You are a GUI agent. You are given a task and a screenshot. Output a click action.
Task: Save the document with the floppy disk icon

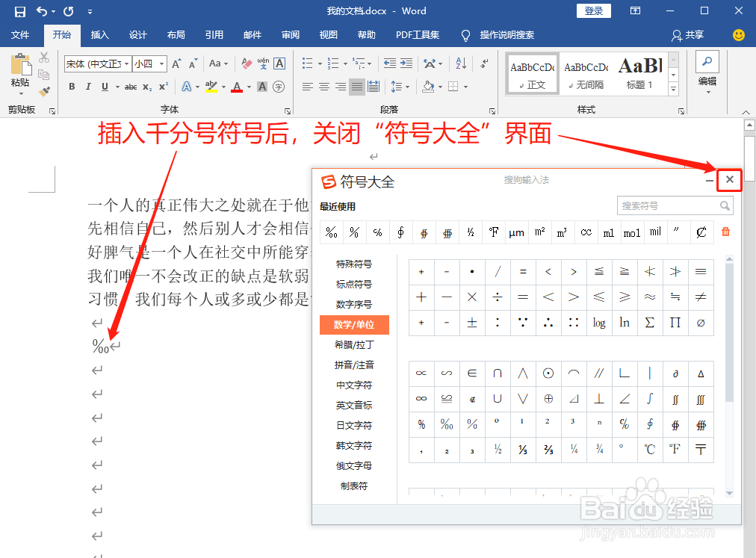point(19,11)
